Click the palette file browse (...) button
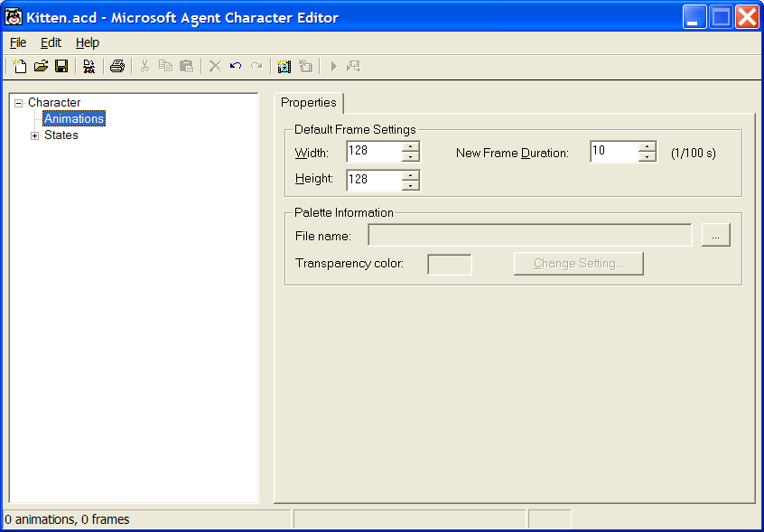The image size is (764, 532). pyautogui.click(x=715, y=235)
